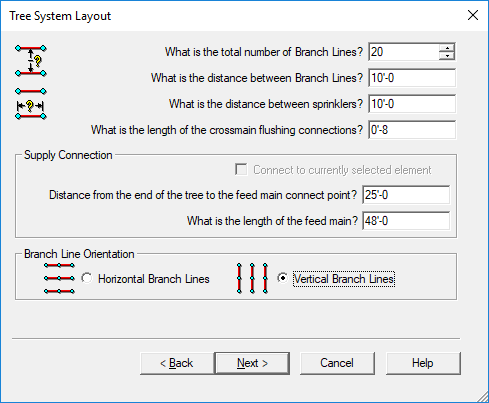Select Vertical Branch Lines radio button

[282, 278]
